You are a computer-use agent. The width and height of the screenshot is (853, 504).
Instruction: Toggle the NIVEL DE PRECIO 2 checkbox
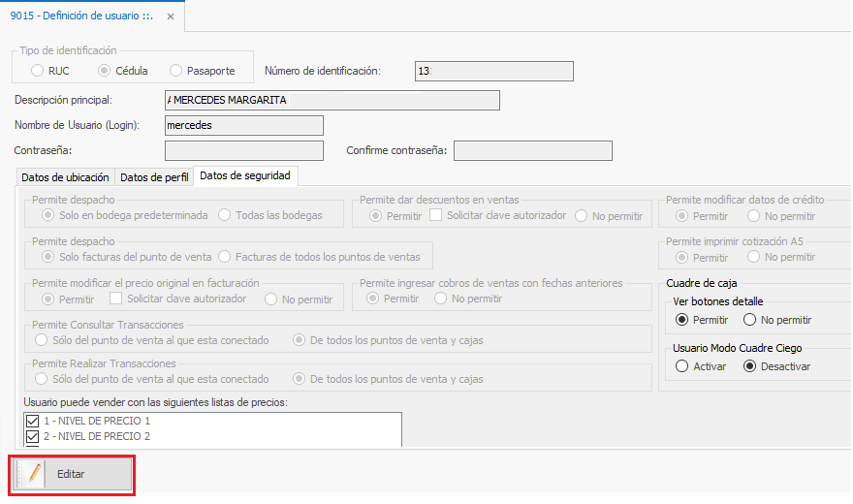[x=33, y=437]
